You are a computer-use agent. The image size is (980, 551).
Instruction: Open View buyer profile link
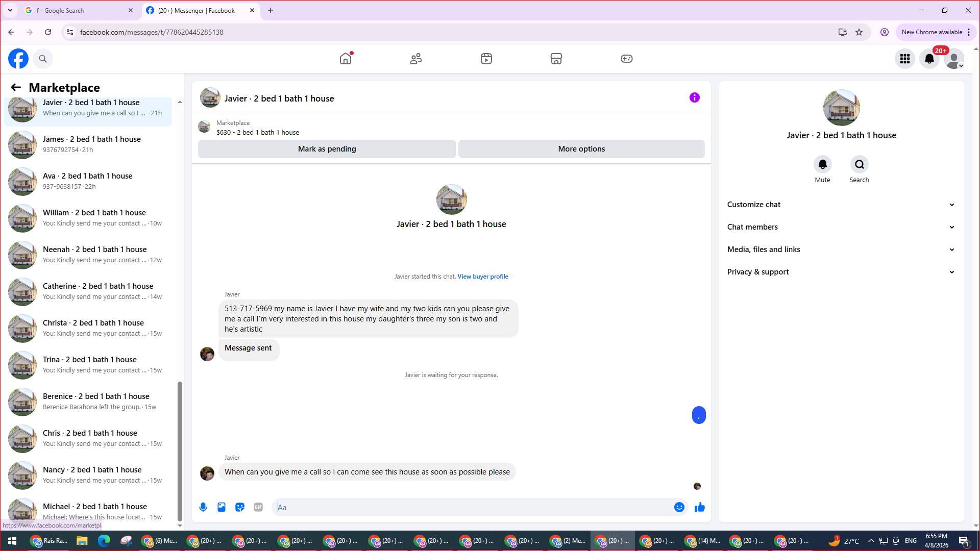click(x=483, y=277)
